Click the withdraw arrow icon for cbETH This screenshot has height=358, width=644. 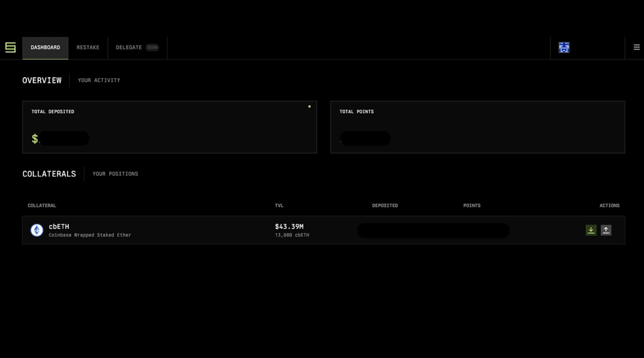[x=606, y=230]
